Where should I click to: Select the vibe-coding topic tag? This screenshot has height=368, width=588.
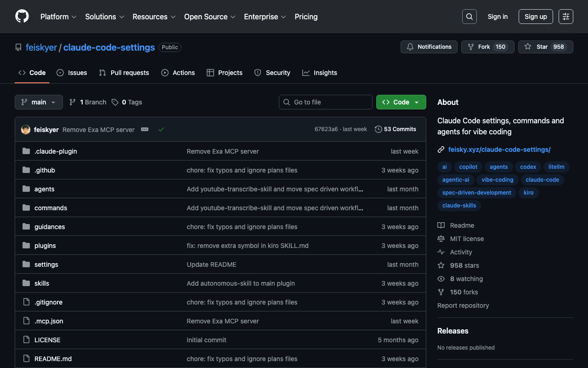tap(497, 180)
